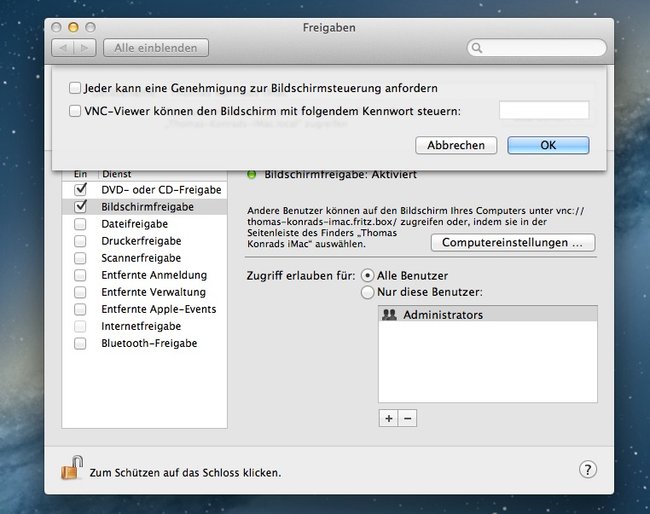The height and width of the screenshot is (514, 650).
Task: Click the Ein column header
Action: pos(80,174)
